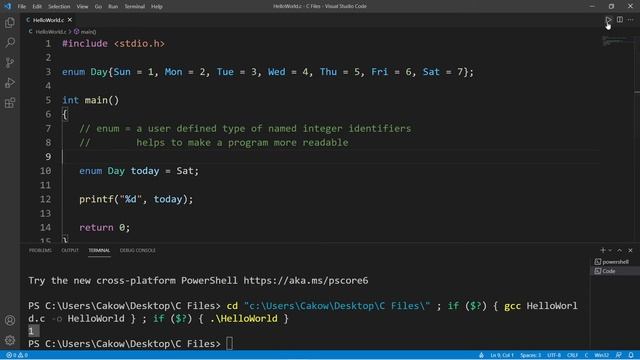
Task: Open the terminal launch profile dropdown
Action: tap(610, 250)
